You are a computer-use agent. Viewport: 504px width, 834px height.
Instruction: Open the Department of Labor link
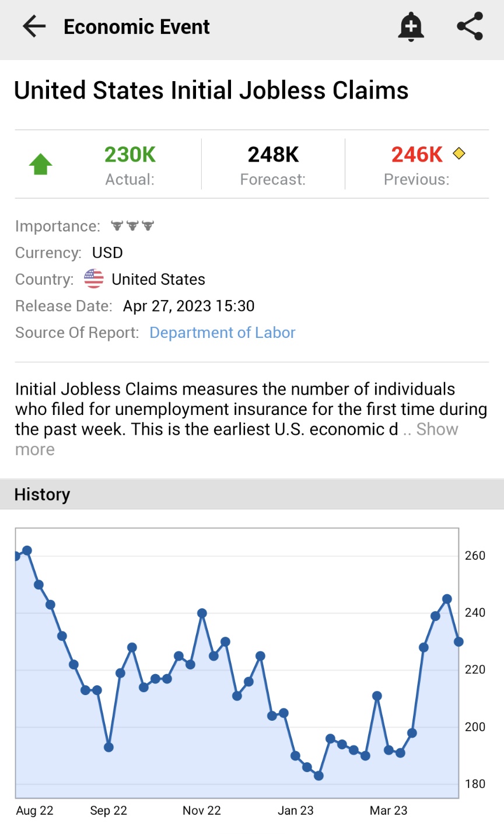coord(222,333)
